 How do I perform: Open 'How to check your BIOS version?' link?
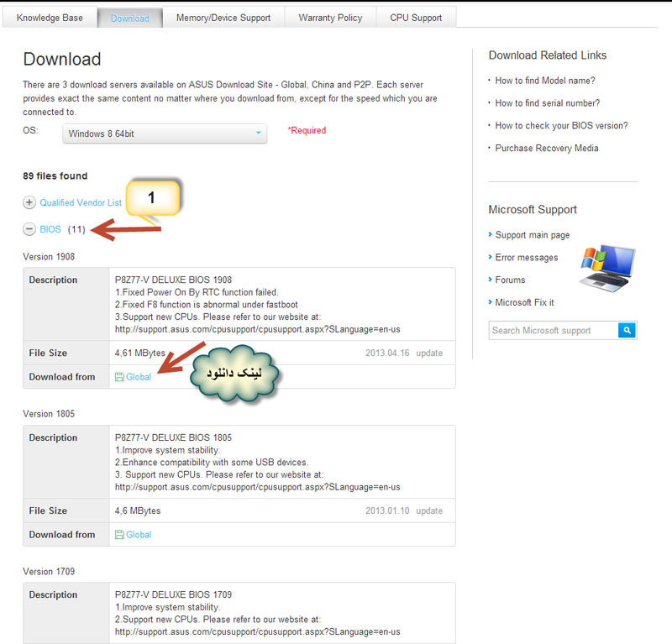click(x=561, y=126)
